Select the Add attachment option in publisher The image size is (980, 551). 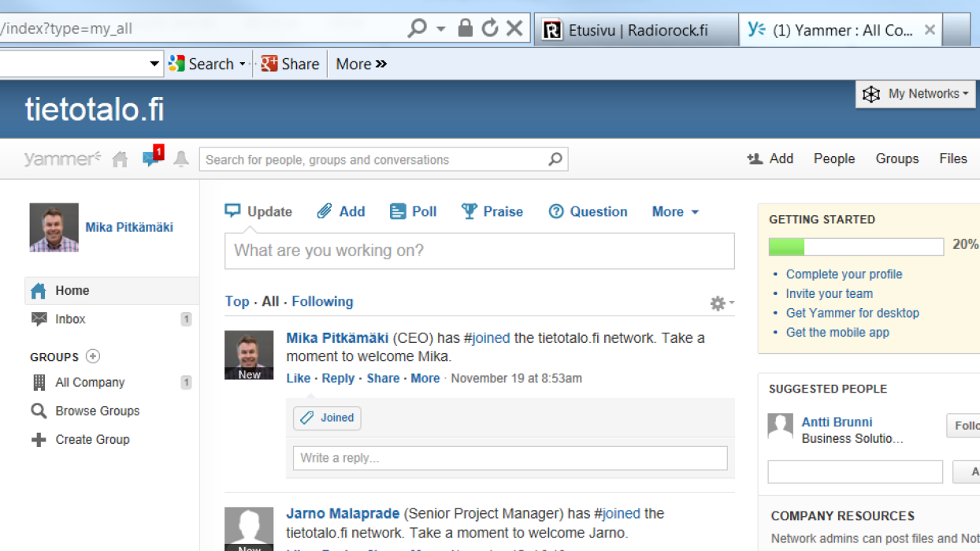click(x=341, y=211)
